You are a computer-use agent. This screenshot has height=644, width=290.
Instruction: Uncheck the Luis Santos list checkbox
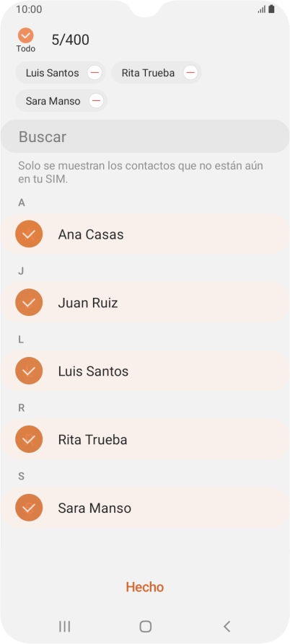click(29, 371)
